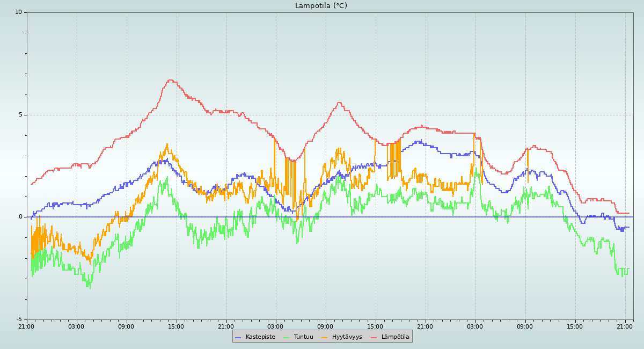
Task: Click the lowest dip of the green Tuntuu line
Action: 90,288
